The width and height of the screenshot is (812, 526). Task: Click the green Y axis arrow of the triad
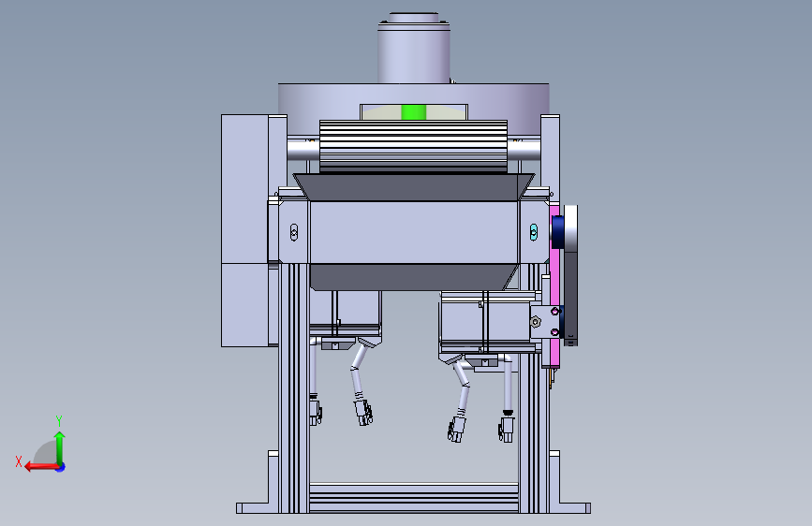click(60, 447)
